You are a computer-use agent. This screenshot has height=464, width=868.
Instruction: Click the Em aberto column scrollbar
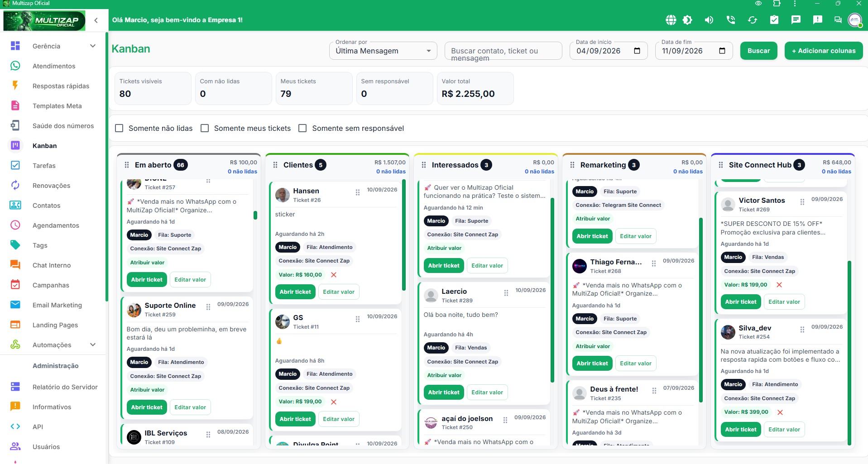click(255, 215)
